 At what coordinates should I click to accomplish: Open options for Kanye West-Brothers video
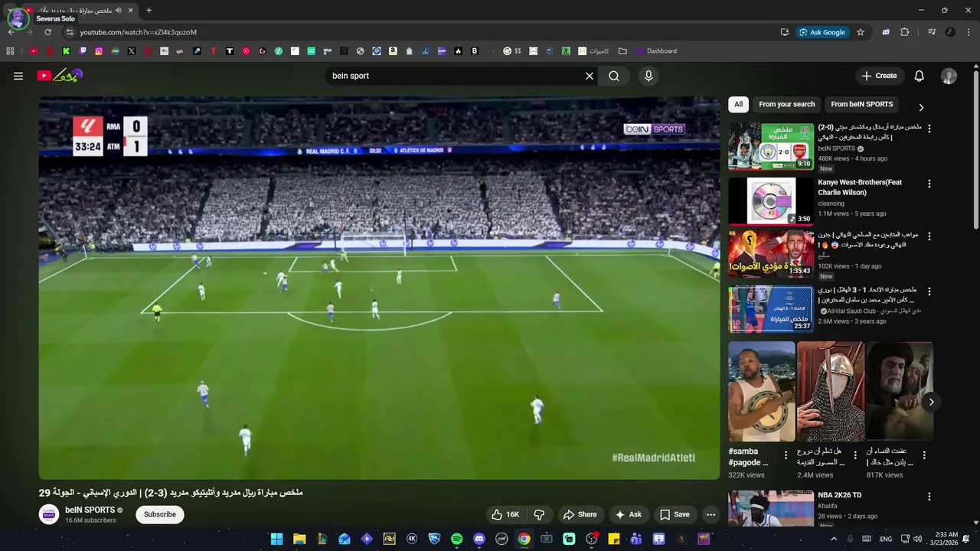929,184
